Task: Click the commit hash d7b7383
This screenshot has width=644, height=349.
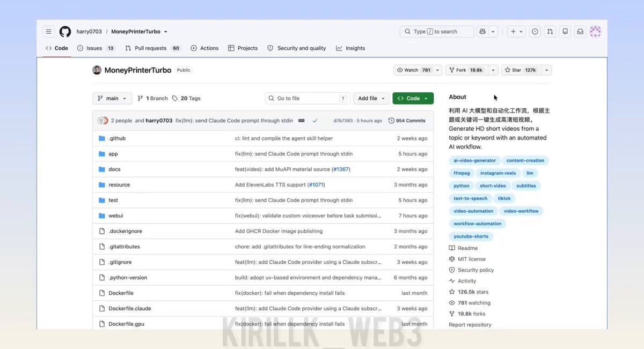Action: pyautogui.click(x=343, y=121)
